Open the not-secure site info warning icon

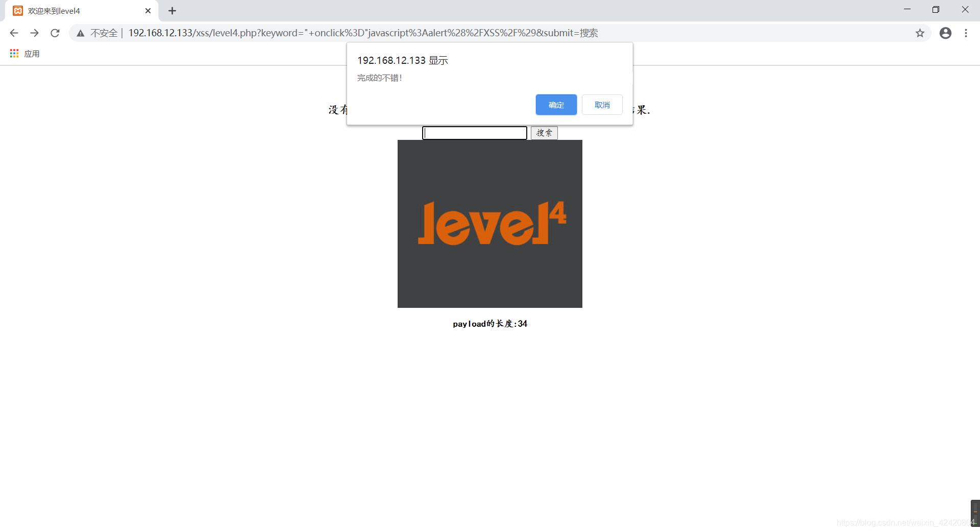[x=81, y=33]
